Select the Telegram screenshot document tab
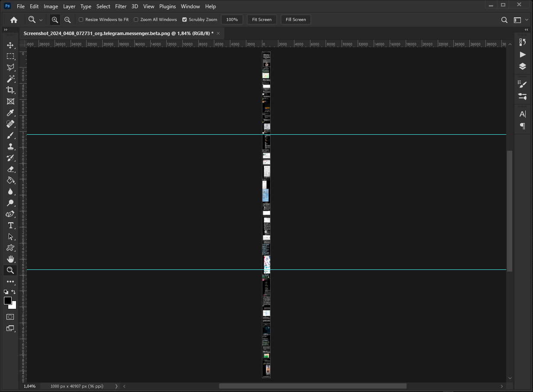This screenshot has width=533, height=392. 117,33
